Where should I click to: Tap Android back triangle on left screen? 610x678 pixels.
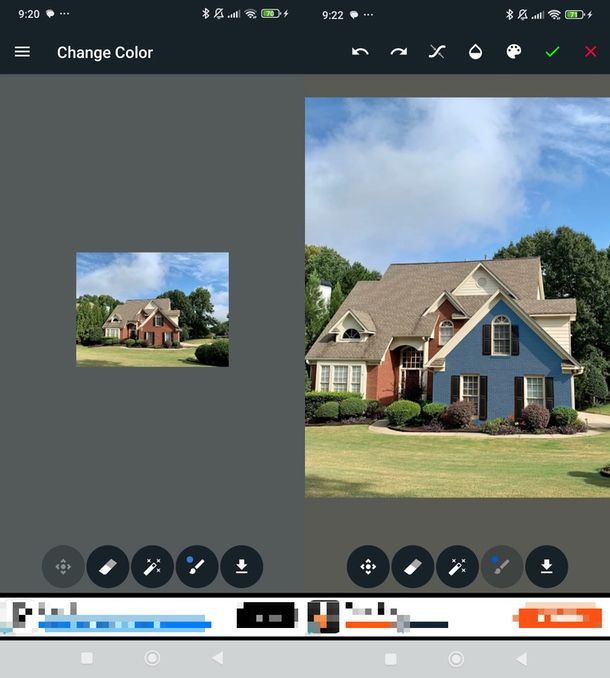point(218,658)
